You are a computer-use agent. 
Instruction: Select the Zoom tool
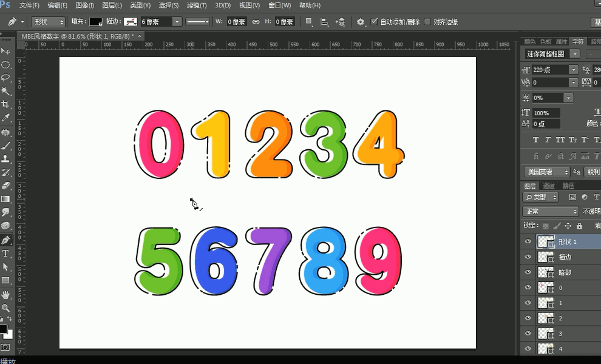tap(5, 308)
